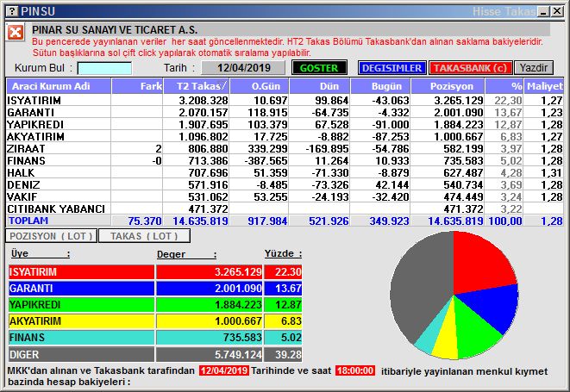Screen dimensions: 570x392
Task: Select the GARANTI row in the table
Action: [285, 112]
